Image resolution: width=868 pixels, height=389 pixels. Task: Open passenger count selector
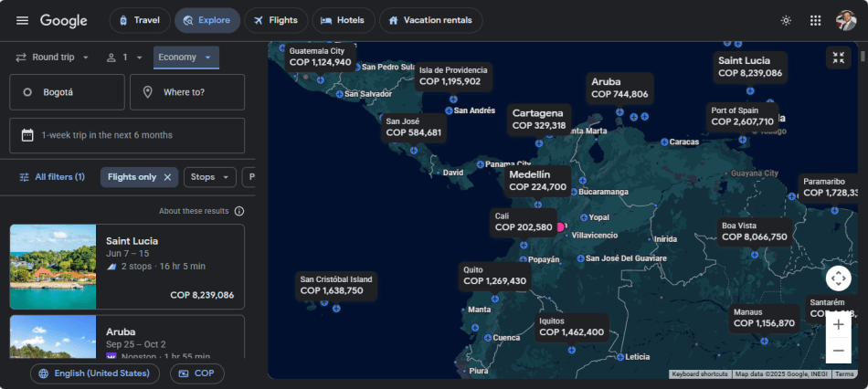point(125,58)
